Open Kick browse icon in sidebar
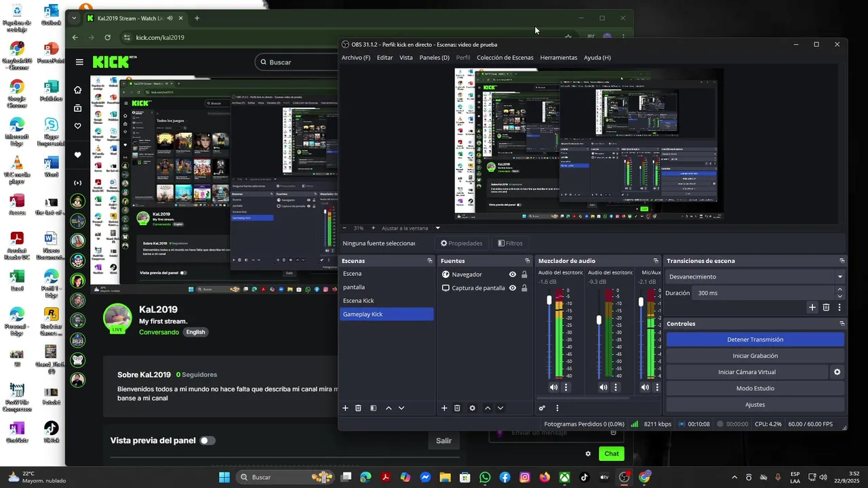The image size is (868, 488). (x=78, y=108)
